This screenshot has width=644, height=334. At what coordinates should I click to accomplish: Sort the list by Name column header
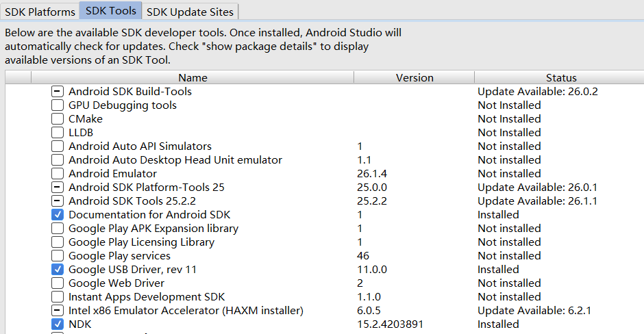(193, 77)
